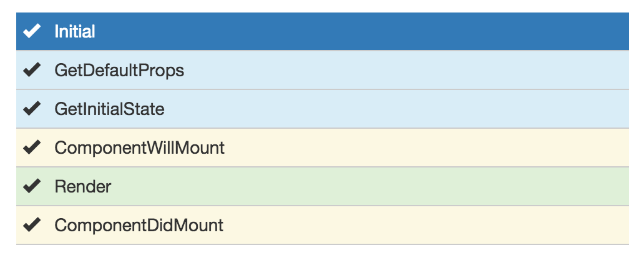The height and width of the screenshot is (255, 644).
Task: Select the GetDefaultProps text label
Action: [119, 70]
